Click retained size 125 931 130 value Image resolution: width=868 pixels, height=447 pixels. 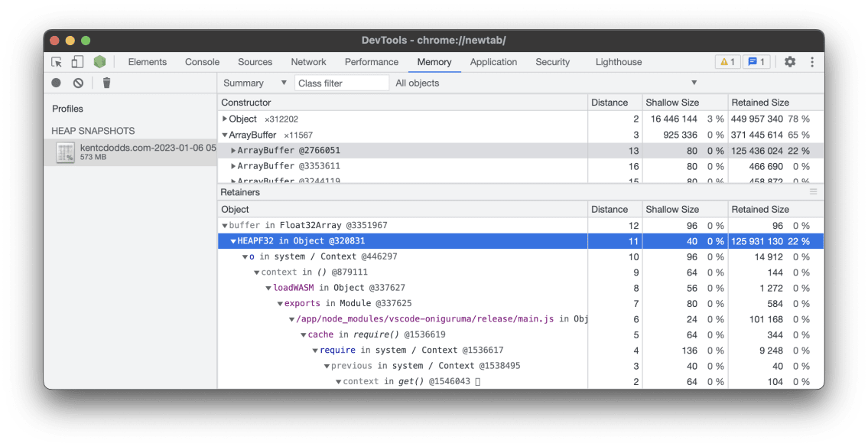(x=757, y=241)
